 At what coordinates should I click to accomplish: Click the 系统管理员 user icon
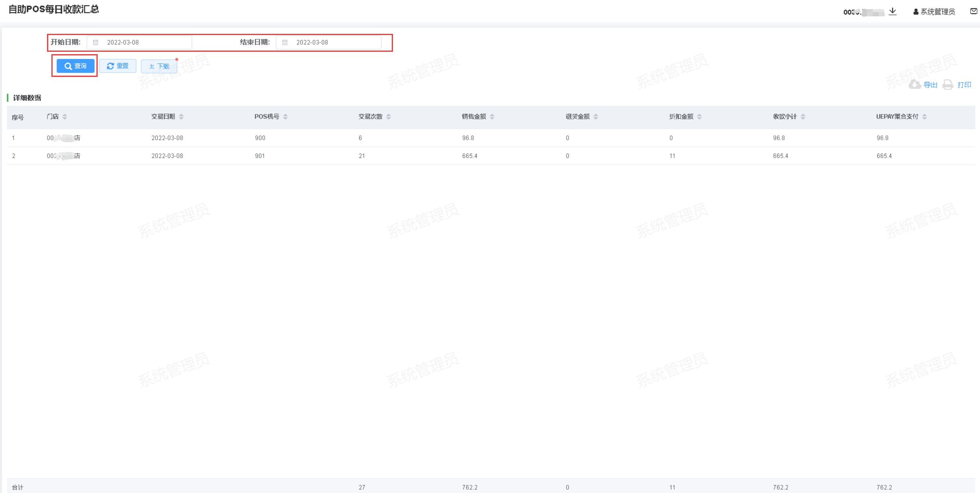pos(916,12)
